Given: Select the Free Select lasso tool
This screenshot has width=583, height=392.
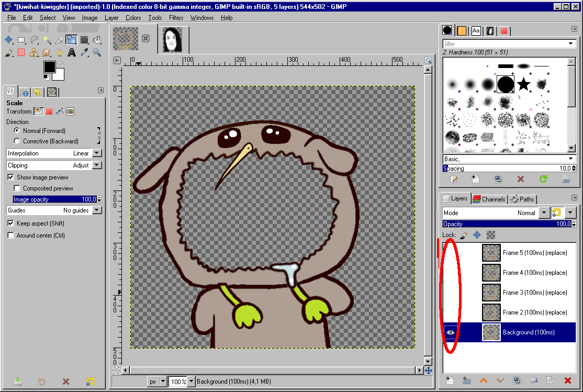Looking at the screenshot, I should tap(34, 40).
